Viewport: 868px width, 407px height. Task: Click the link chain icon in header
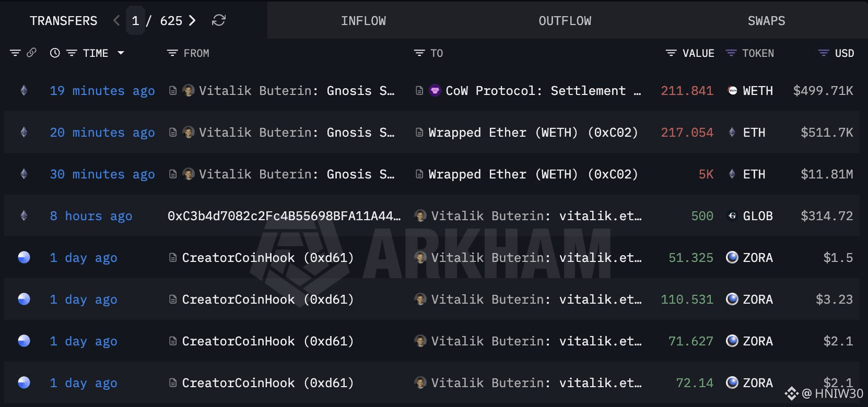pyautogui.click(x=31, y=53)
